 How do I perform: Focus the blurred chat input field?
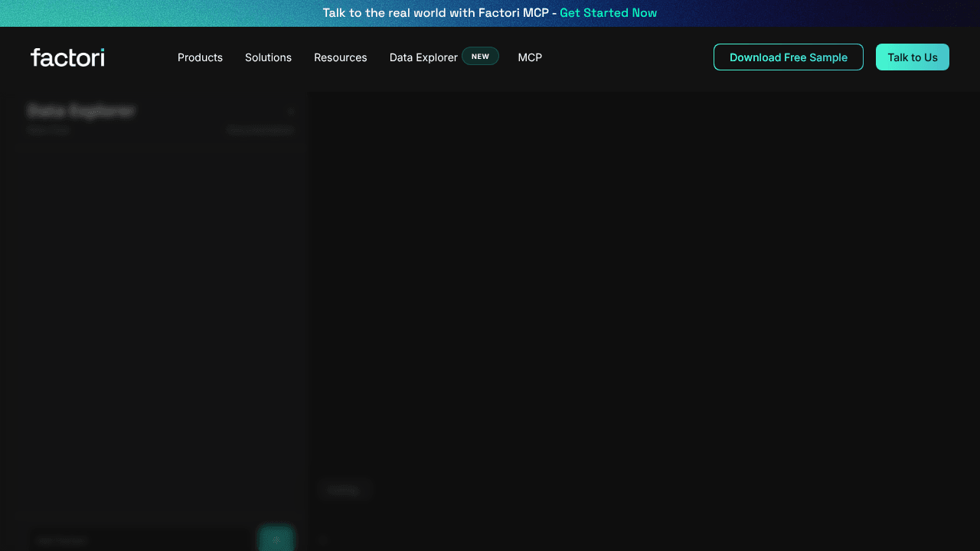[142, 540]
